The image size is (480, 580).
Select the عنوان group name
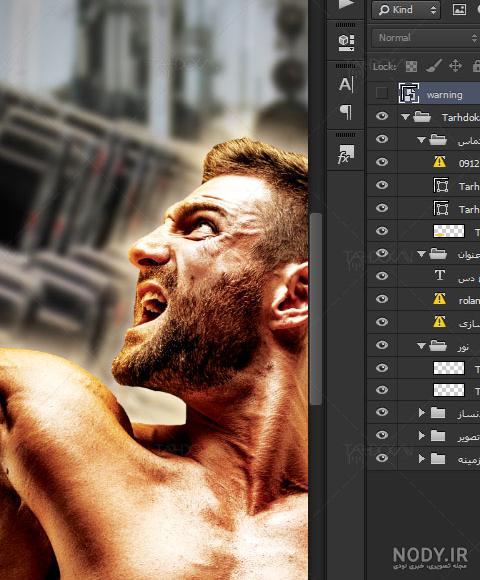click(x=468, y=255)
